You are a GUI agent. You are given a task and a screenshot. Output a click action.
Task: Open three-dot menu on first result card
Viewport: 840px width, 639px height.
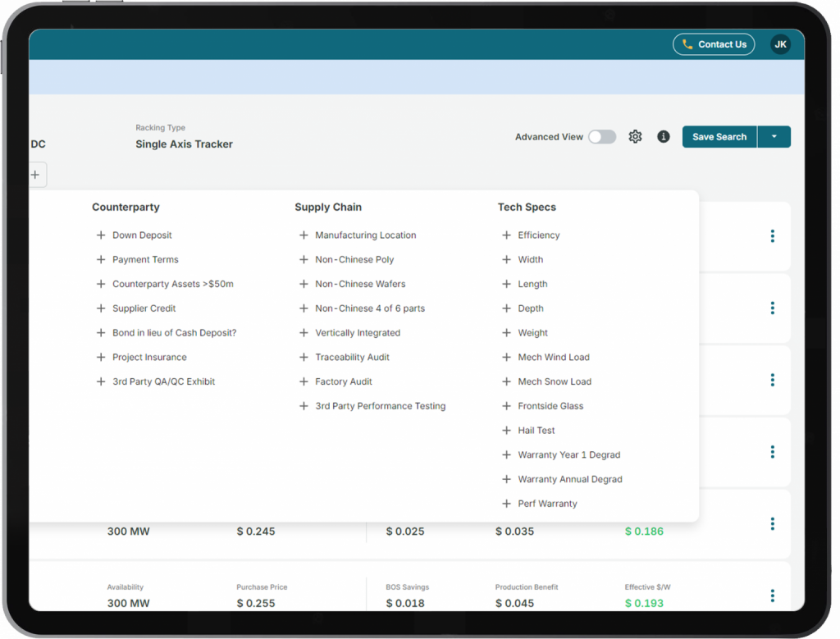pos(772,236)
